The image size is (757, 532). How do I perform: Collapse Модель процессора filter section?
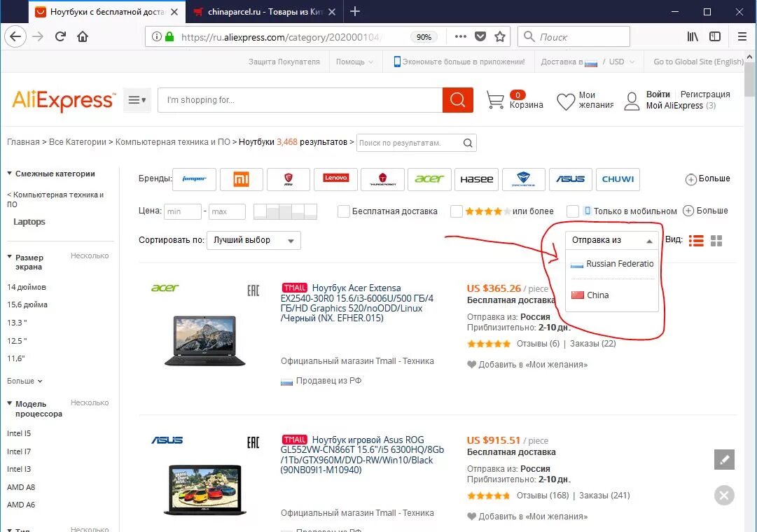(x=34, y=409)
